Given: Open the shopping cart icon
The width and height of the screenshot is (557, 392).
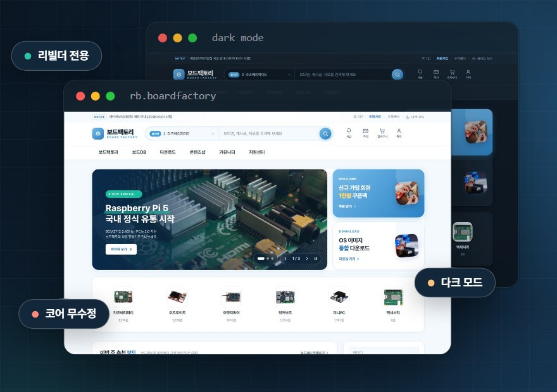Looking at the screenshot, I should point(382,133).
